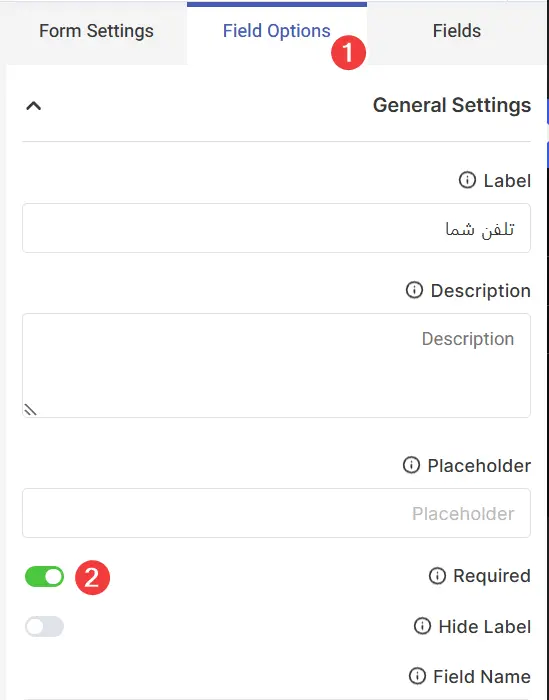Viewport: 549px width, 700px height.
Task: Click the General Settings section header
Action: pyautogui.click(x=276, y=106)
